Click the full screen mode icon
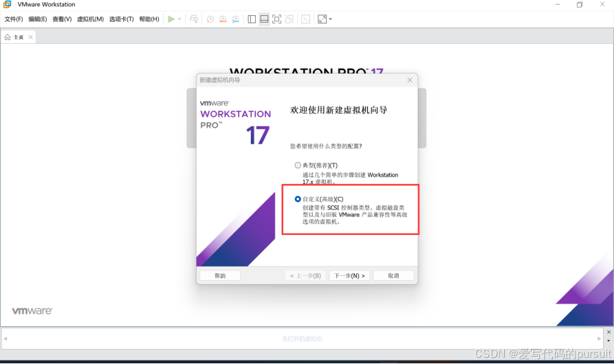Image resolution: width=614 pixels, height=364 pixels. click(277, 19)
